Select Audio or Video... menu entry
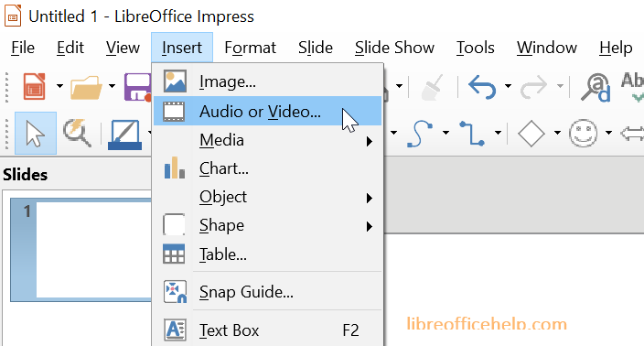The height and width of the screenshot is (346, 644). click(267, 111)
